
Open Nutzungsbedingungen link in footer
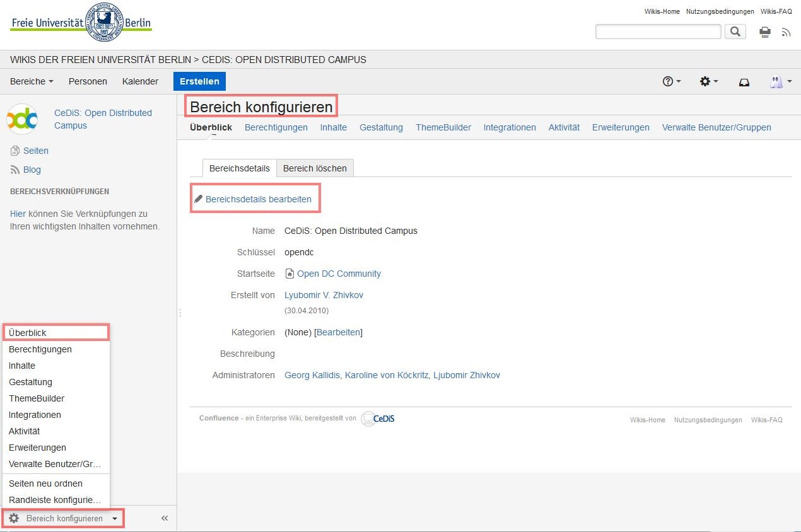708,420
